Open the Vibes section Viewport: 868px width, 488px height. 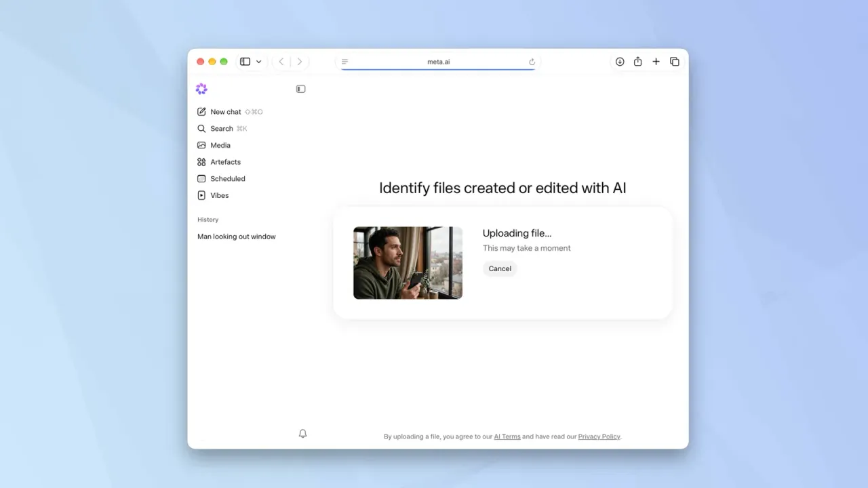[213, 195]
